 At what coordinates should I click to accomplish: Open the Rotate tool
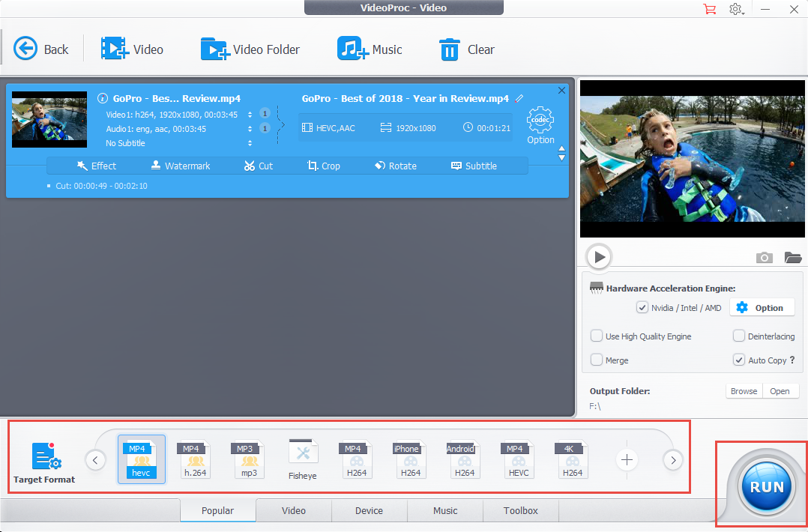[x=395, y=166]
